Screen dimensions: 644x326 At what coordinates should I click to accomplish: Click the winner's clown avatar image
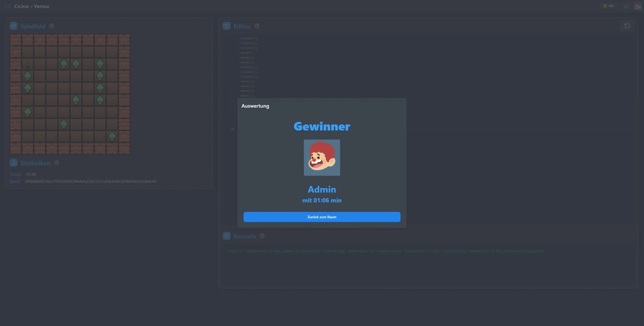pyautogui.click(x=322, y=157)
